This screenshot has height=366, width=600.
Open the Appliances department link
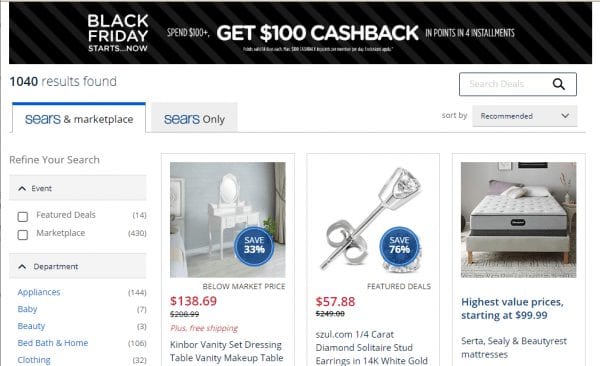[x=39, y=292]
